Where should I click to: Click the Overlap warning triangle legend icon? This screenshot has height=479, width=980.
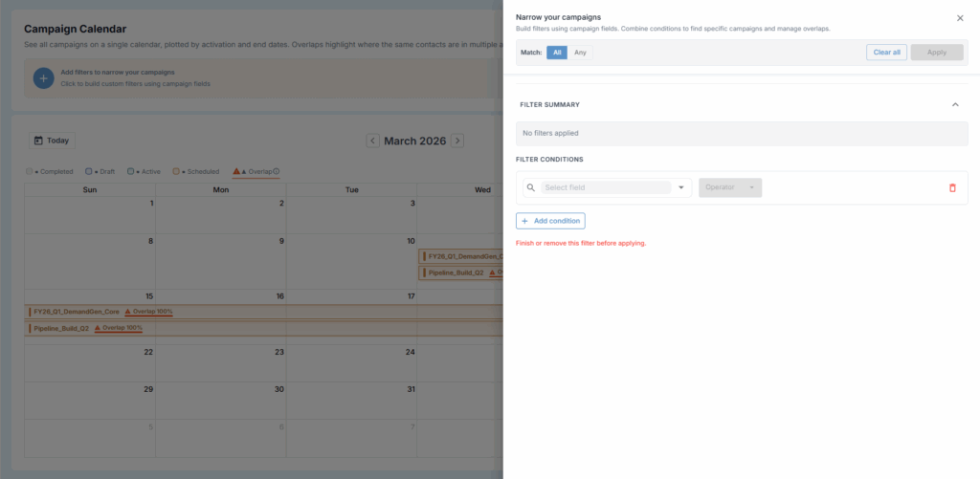click(236, 172)
